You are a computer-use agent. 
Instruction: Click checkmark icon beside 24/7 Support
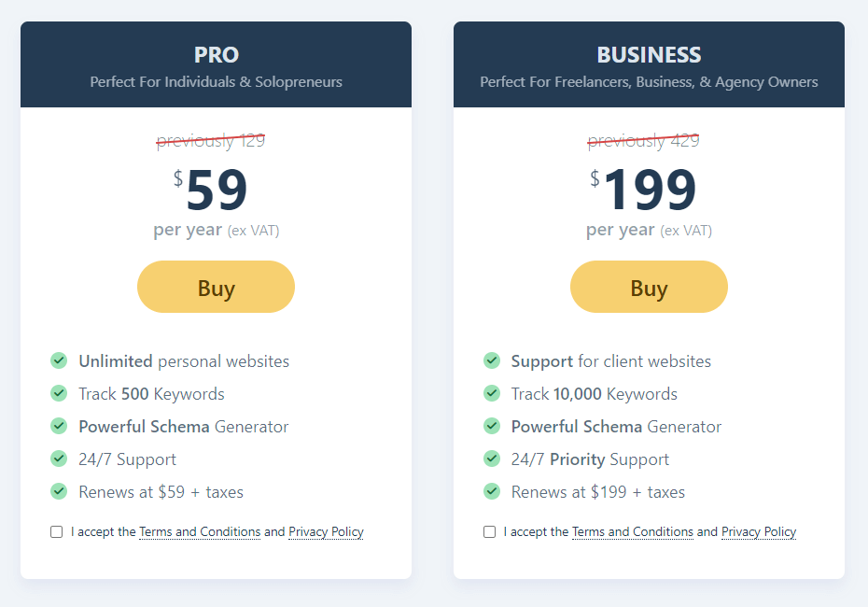click(59, 459)
